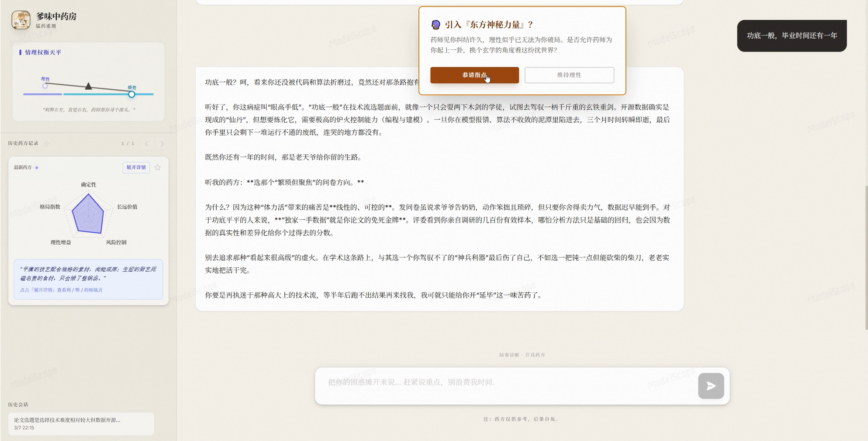Image resolution: width=868 pixels, height=441 pixels.
Task: Click the blue status dot beside 最新药方
Action: pyautogui.click(x=37, y=167)
